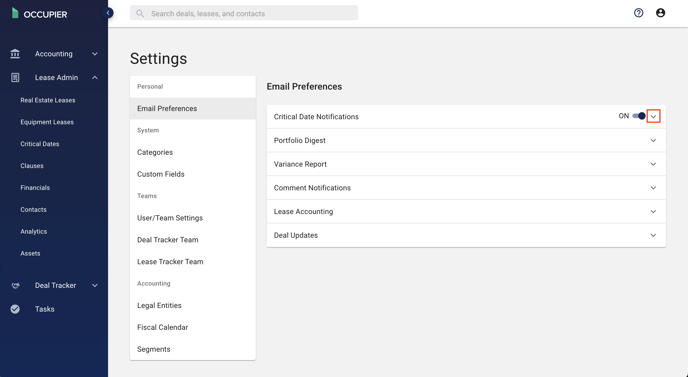Click the Lease Admin document icon
688x377 pixels.
pyautogui.click(x=15, y=77)
